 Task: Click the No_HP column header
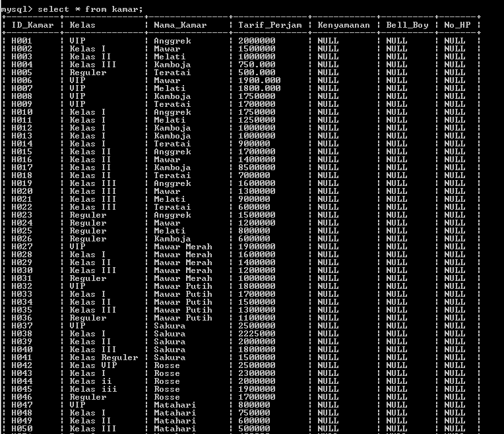457,25
